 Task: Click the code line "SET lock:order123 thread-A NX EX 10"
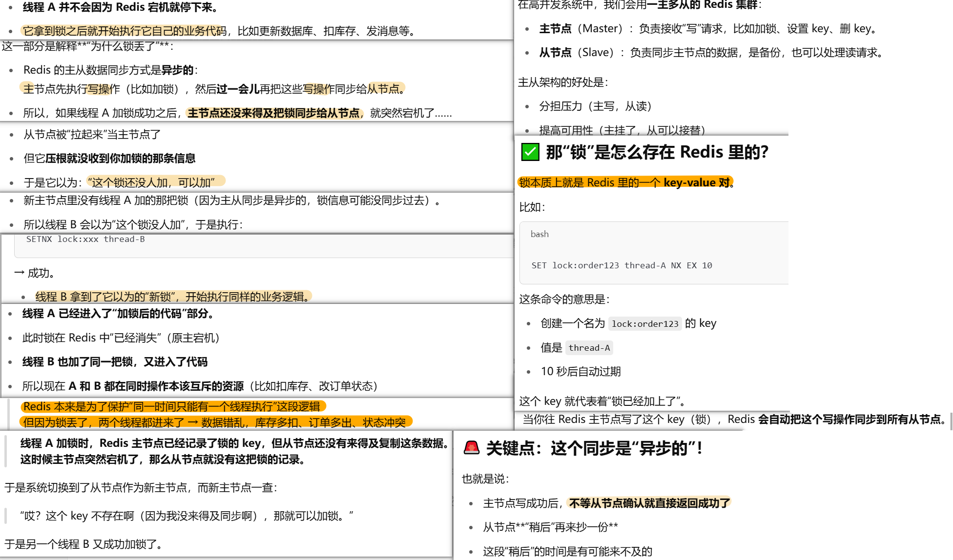click(622, 265)
